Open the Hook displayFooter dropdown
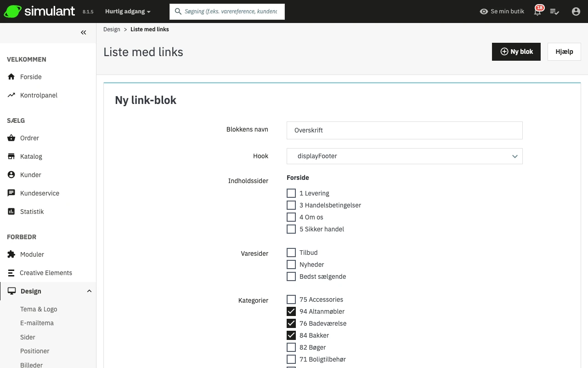 pyautogui.click(x=404, y=156)
